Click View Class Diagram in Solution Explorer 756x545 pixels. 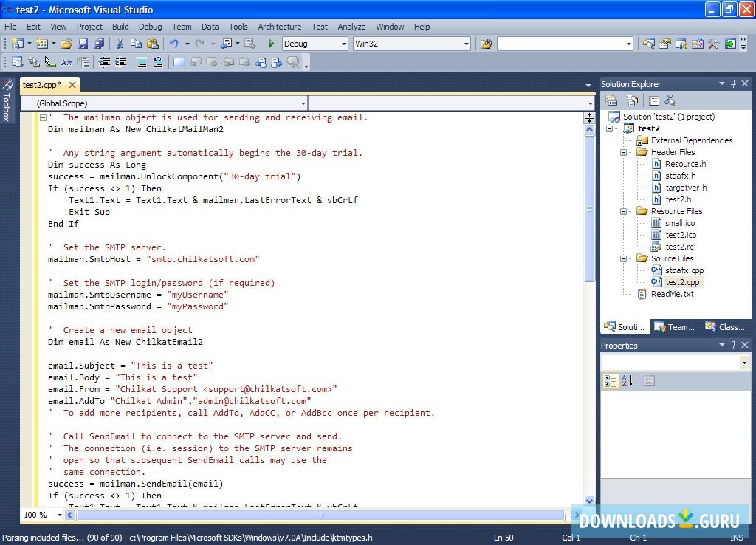coord(670,100)
